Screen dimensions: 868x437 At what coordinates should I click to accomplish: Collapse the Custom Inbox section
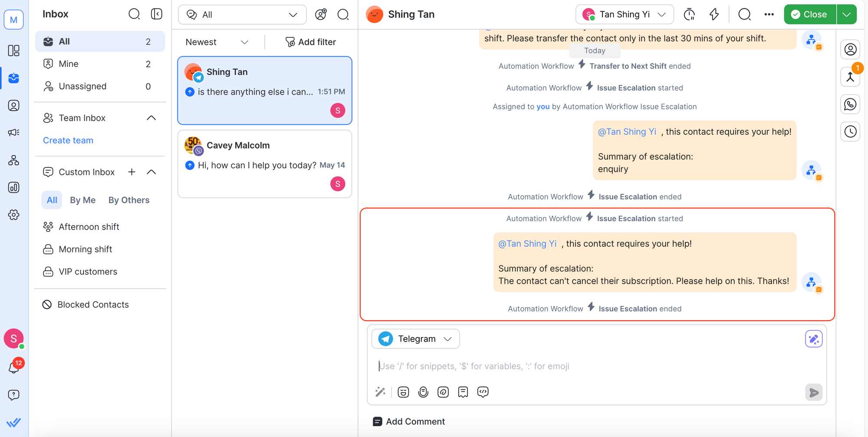(151, 172)
